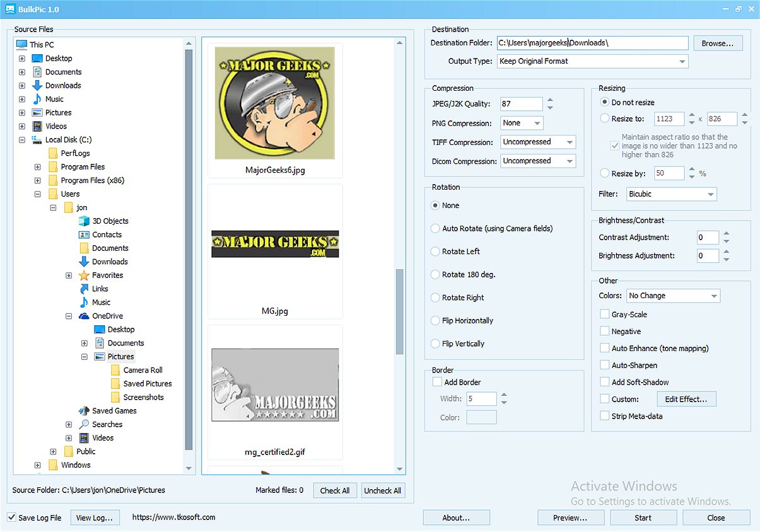Click the Edit Effect... button
The image size is (760, 532).
686,399
